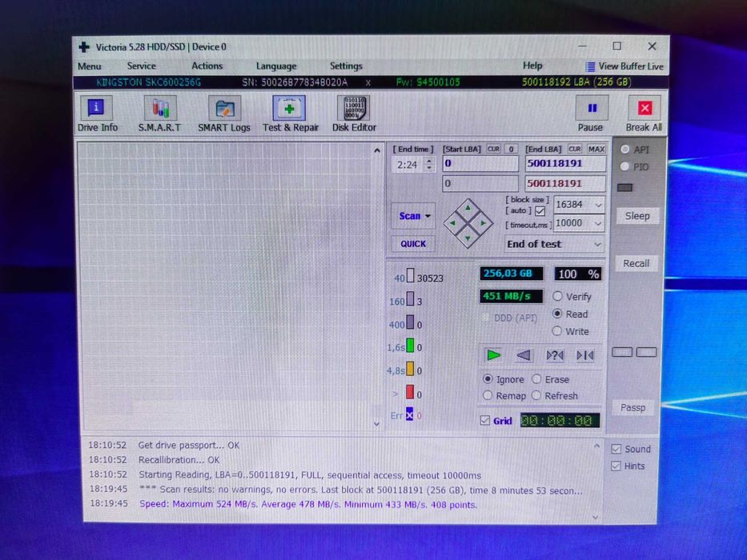Click the Recall button

click(636, 263)
